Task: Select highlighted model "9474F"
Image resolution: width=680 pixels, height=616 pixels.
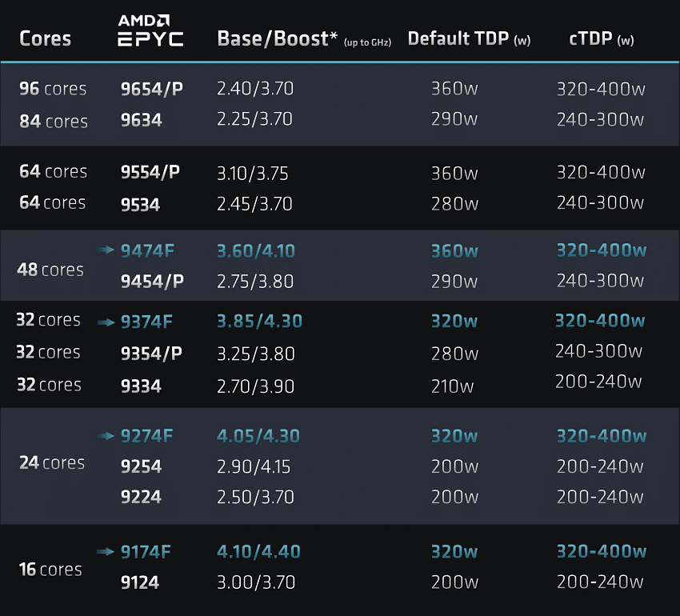Action: click(147, 250)
